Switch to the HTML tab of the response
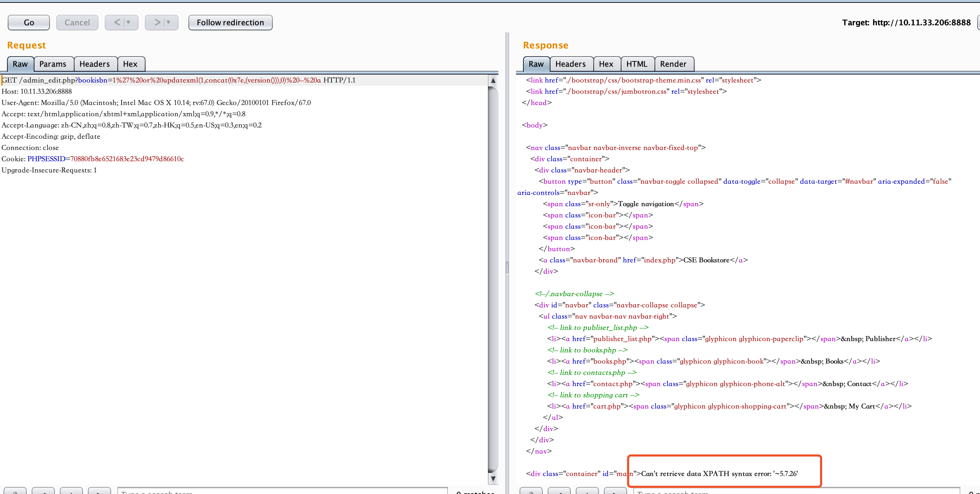The width and height of the screenshot is (980, 494). click(x=637, y=64)
